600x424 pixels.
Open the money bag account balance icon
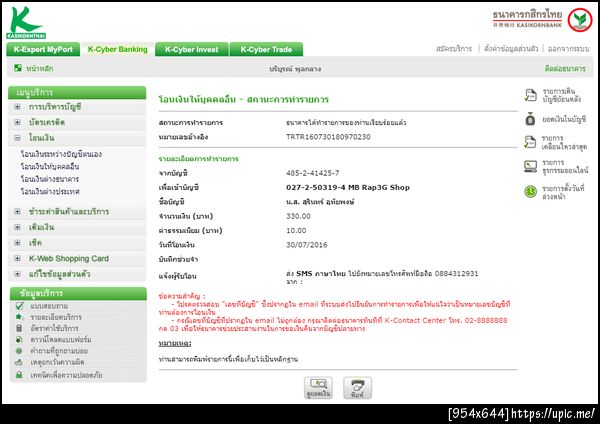click(530, 119)
